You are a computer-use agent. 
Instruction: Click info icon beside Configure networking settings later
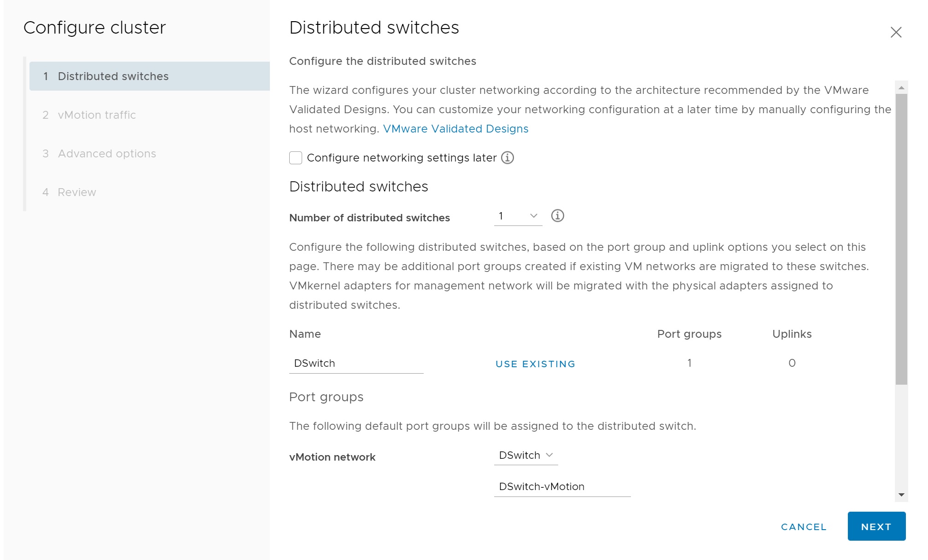point(507,158)
